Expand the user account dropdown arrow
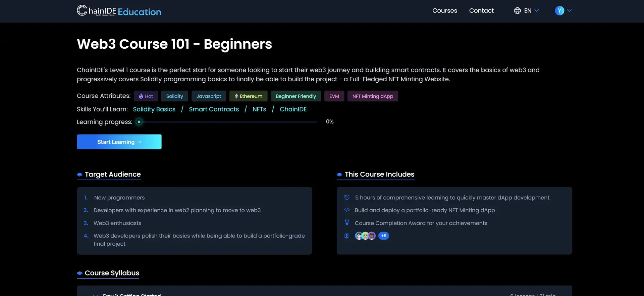This screenshot has height=296, width=644. [x=569, y=11]
